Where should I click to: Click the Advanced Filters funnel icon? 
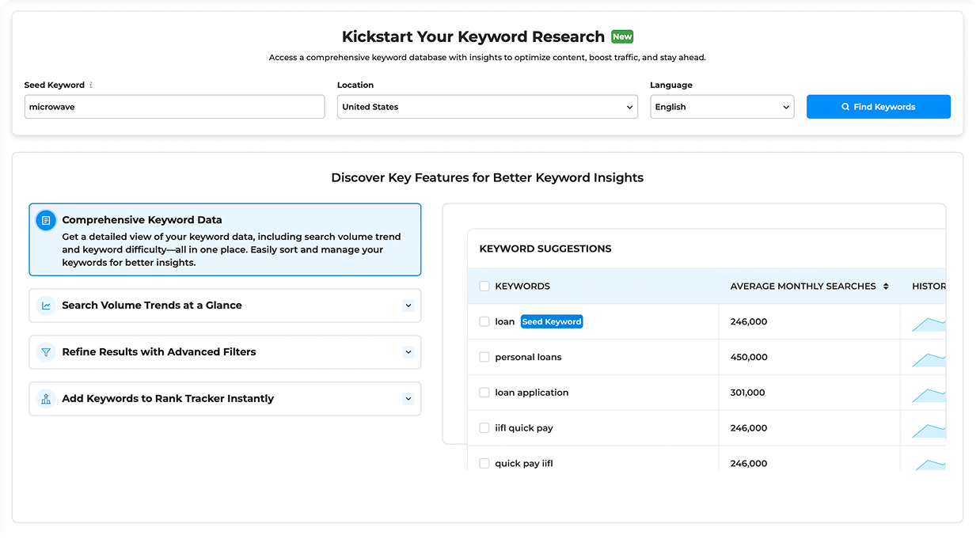point(46,352)
